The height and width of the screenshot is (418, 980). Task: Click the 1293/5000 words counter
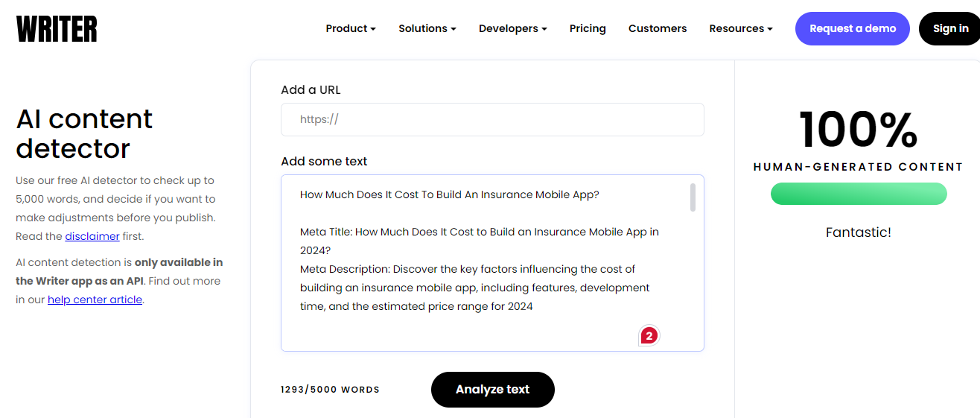pyautogui.click(x=330, y=390)
